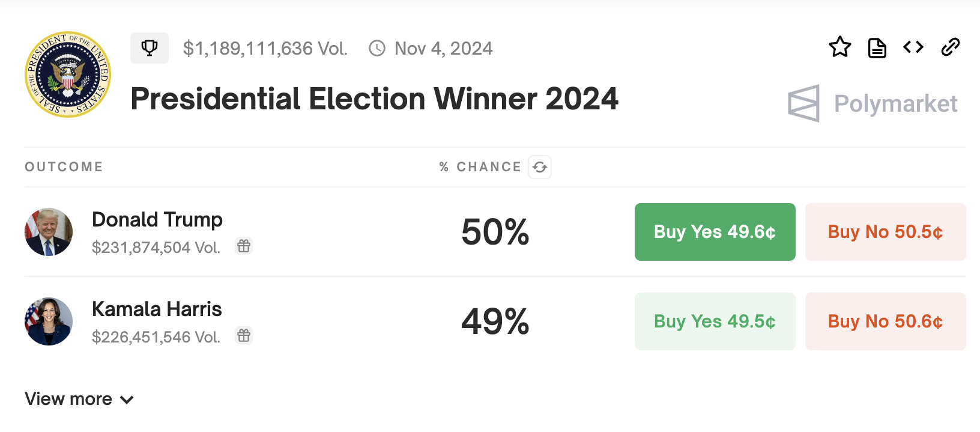
Task: Buy Yes on Donald Trump at 49.6 cents
Action: tap(715, 231)
